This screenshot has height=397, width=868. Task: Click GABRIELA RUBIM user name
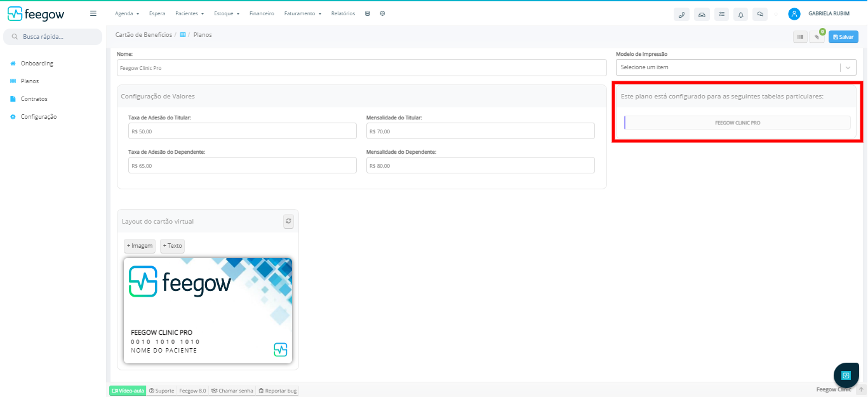tap(829, 13)
